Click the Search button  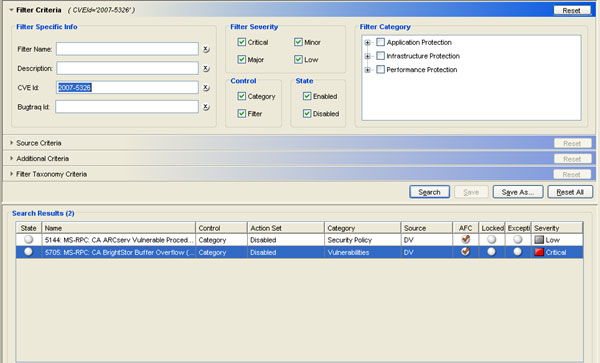click(x=429, y=192)
